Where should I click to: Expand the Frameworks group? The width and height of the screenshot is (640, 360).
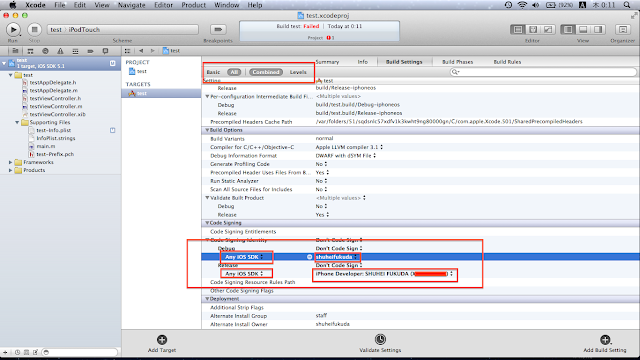point(11,162)
